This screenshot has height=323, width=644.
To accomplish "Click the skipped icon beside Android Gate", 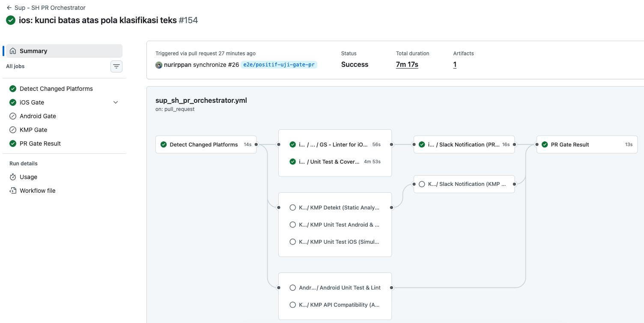I will 13,116.
